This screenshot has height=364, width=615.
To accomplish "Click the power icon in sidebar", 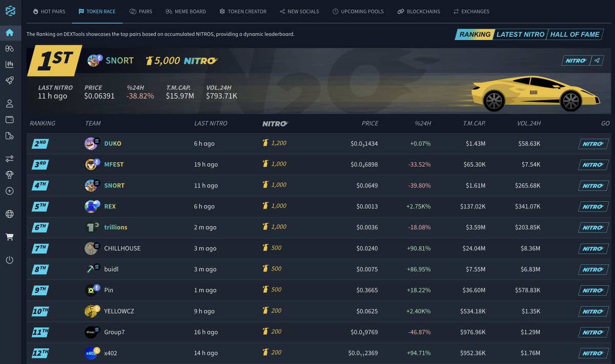I will point(9,260).
